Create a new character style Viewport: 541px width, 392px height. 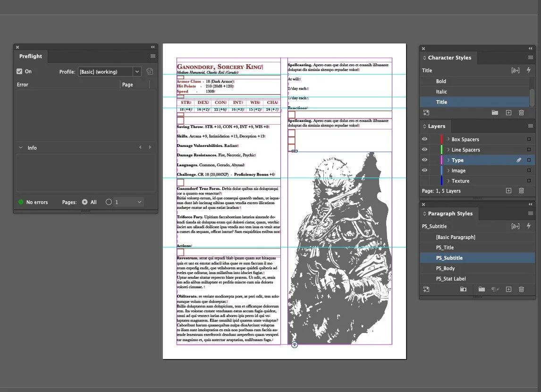click(508, 112)
